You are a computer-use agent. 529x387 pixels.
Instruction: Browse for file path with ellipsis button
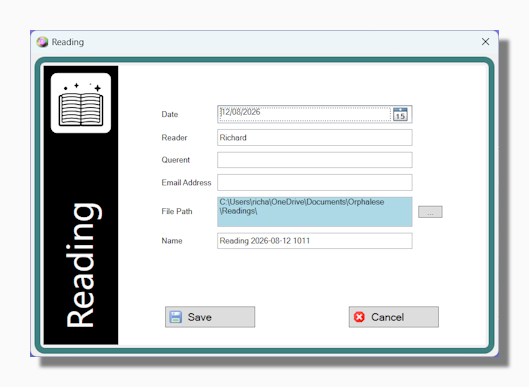coord(430,212)
